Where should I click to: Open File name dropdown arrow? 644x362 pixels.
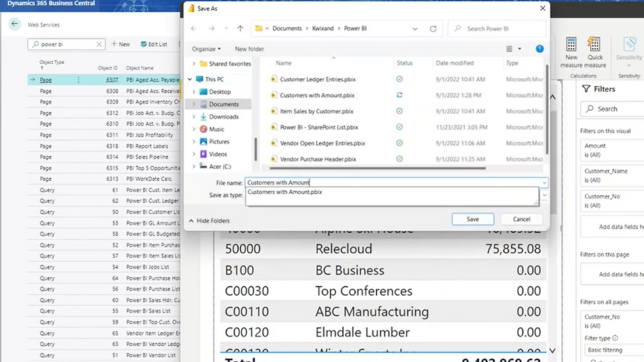pos(544,183)
